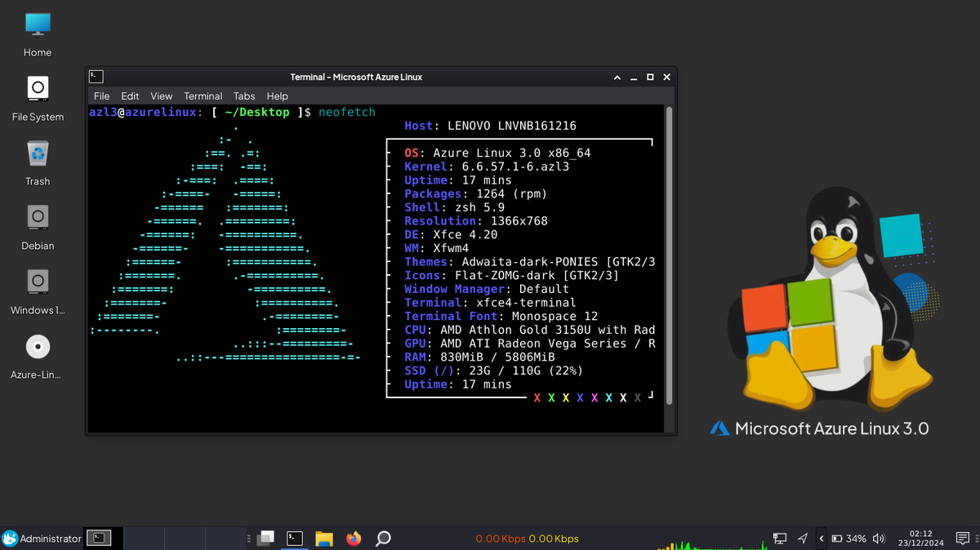
Task: Expand the hidden system tray arrow
Action: [821, 539]
